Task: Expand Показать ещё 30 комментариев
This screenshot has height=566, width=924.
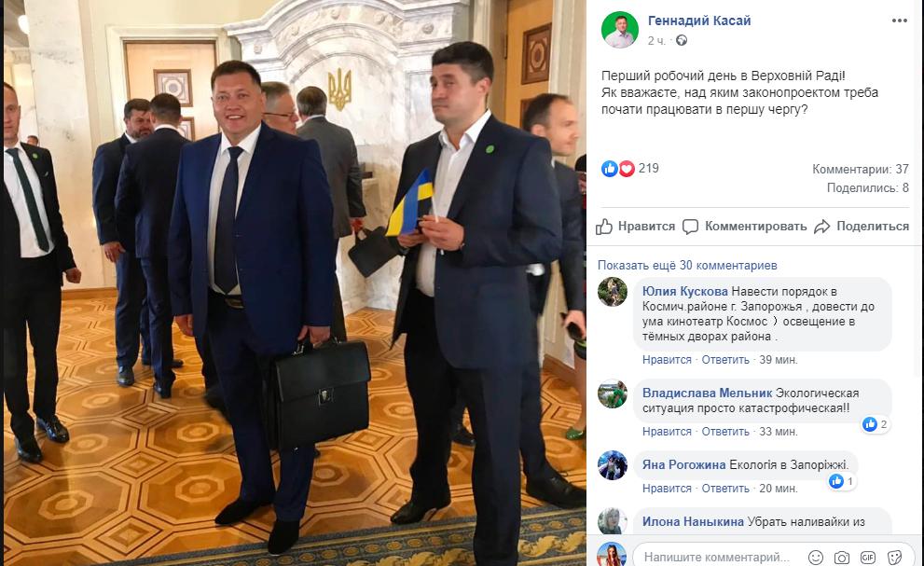Action: [687, 266]
